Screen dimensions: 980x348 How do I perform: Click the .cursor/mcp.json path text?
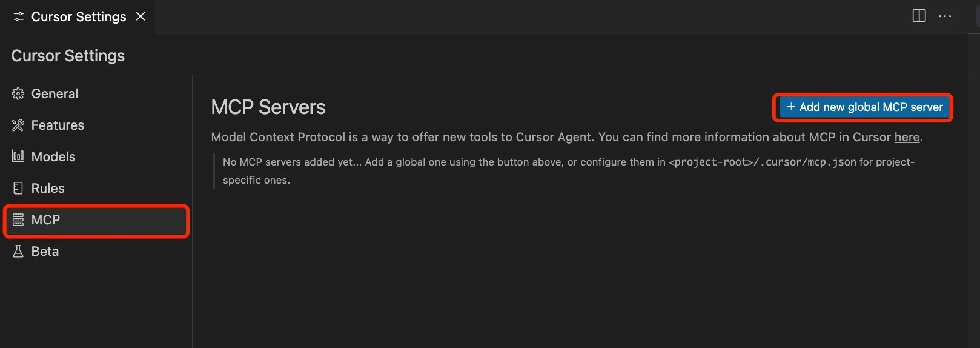762,162
